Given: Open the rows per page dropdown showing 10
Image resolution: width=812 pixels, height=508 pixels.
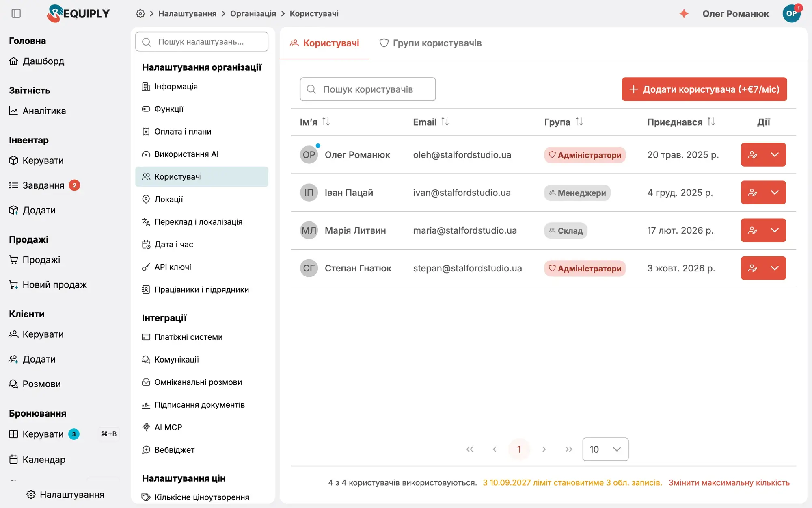Looking at the screenshot, I should pyautogui.click(x=605, y=449).
